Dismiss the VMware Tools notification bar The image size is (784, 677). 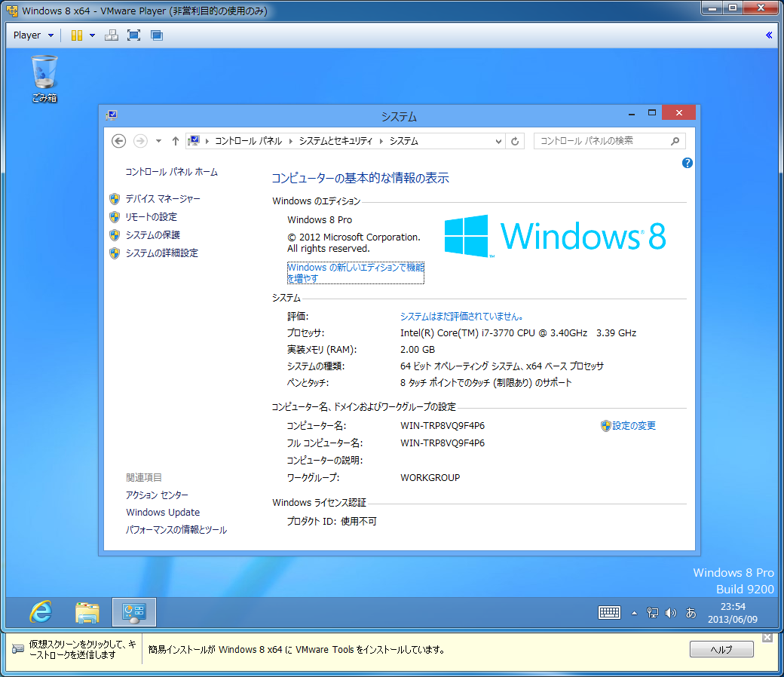tap(767, 638)
